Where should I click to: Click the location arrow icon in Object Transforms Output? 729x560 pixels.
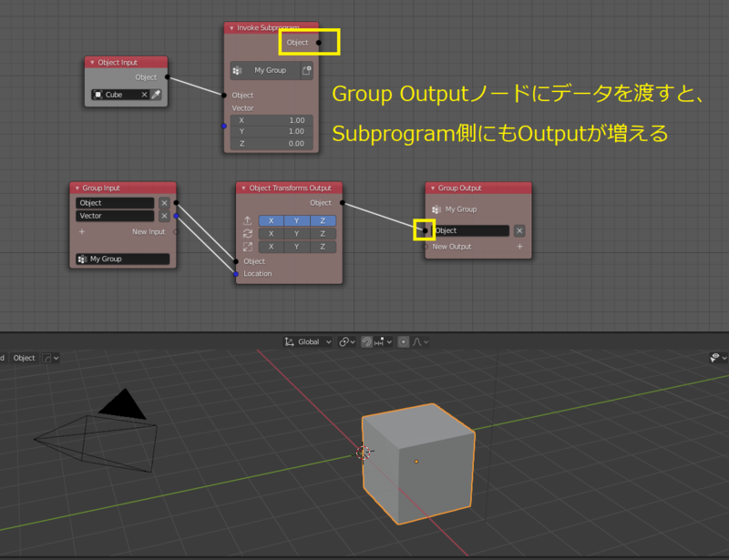[247, 220]
